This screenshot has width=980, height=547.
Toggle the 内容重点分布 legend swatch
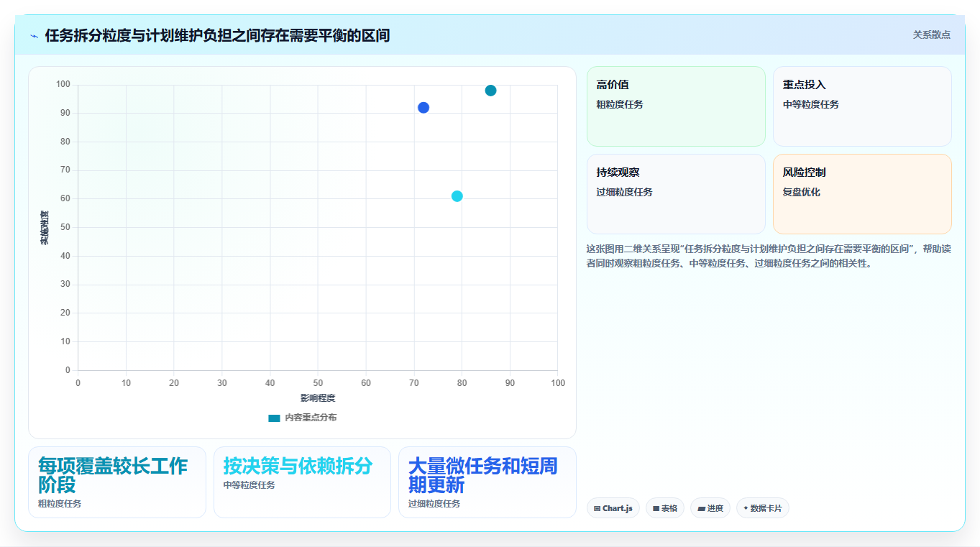(x=274, y=418)
